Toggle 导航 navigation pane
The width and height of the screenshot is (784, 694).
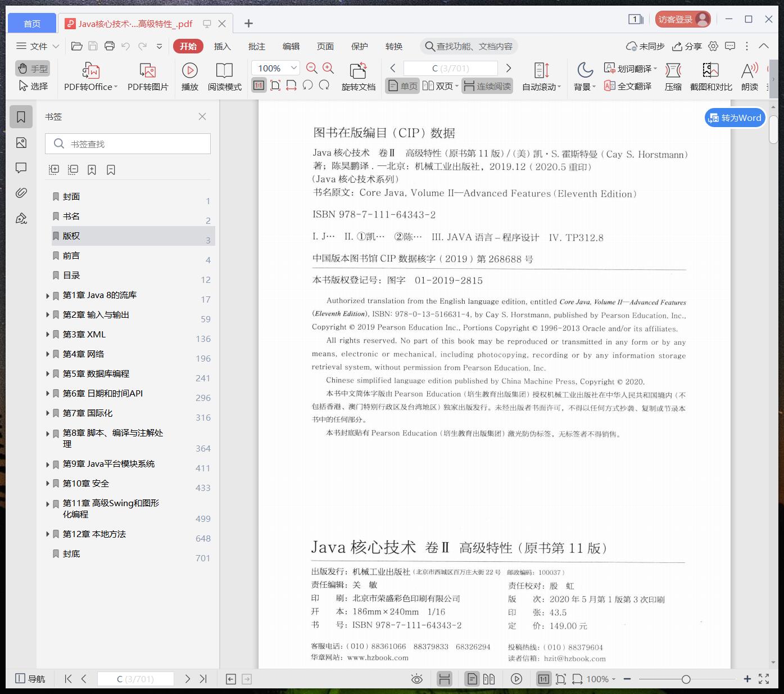tap(30, 679)
